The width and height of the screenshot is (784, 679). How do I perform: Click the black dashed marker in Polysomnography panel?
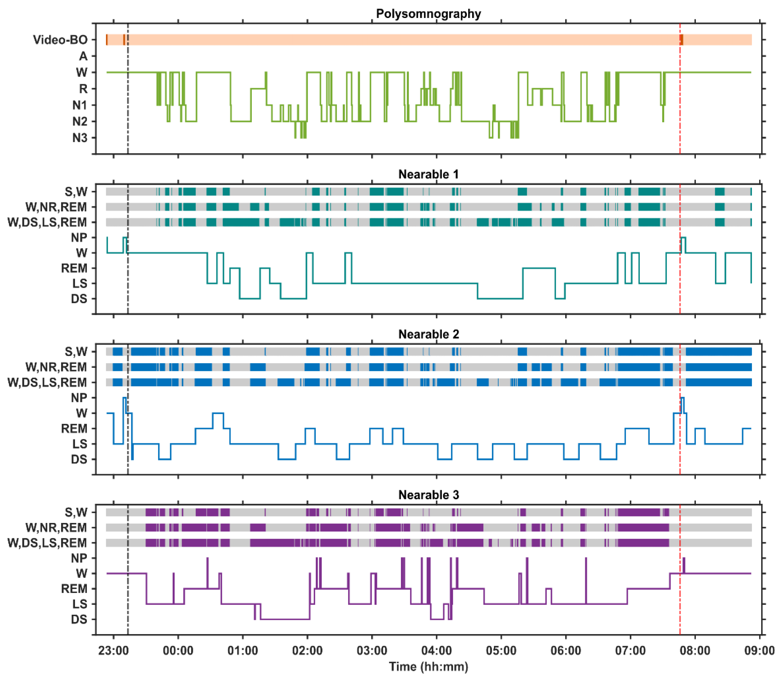pyautogui.click(x=128, y=88)
